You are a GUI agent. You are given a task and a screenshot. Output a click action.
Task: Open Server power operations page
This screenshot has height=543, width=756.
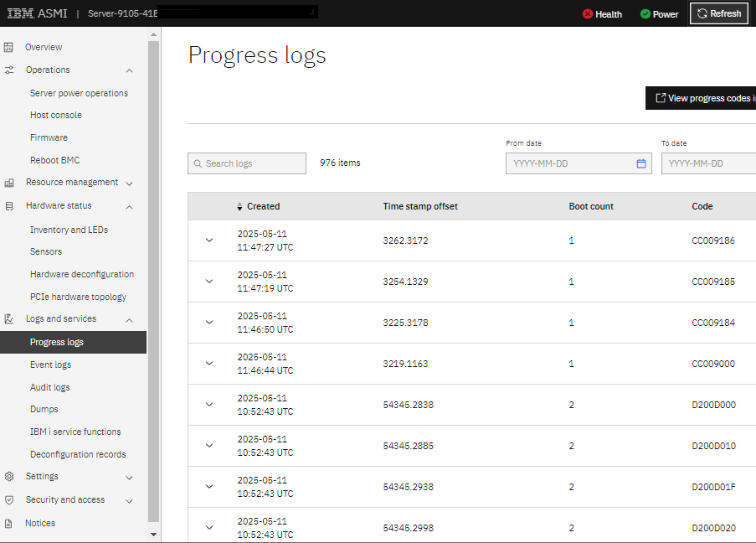(x=79, y=93)
